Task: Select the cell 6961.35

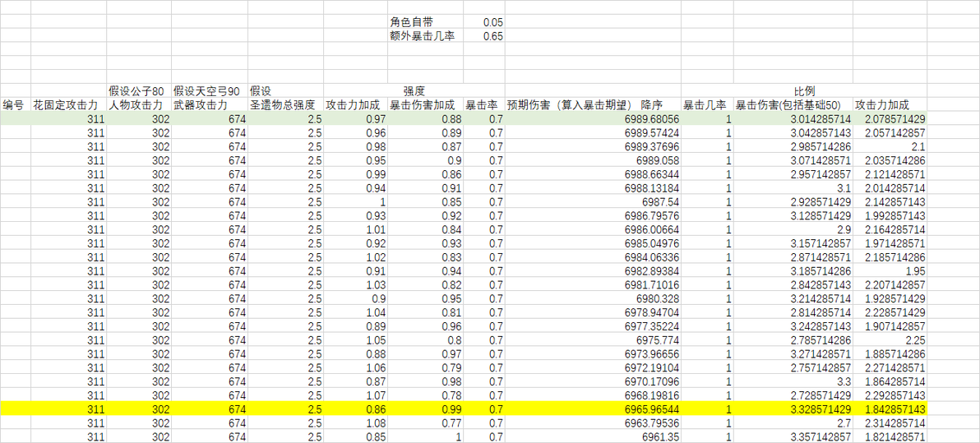Action: tap(593, 436)
